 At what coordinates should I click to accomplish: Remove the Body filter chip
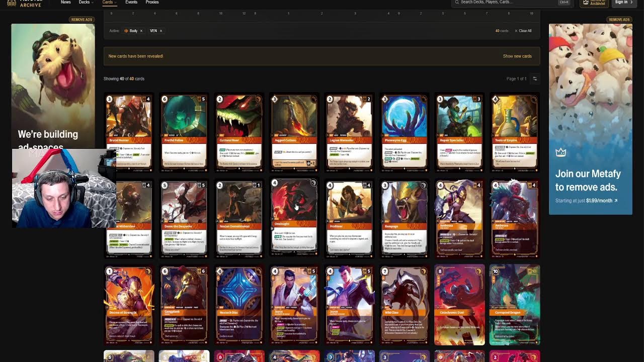click(141, 31)
